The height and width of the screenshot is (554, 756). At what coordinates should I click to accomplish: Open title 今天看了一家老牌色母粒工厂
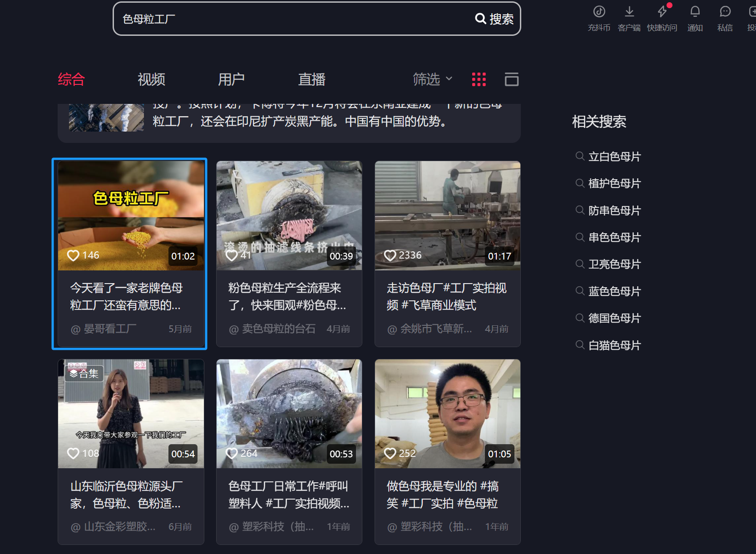tap(126, 296)
